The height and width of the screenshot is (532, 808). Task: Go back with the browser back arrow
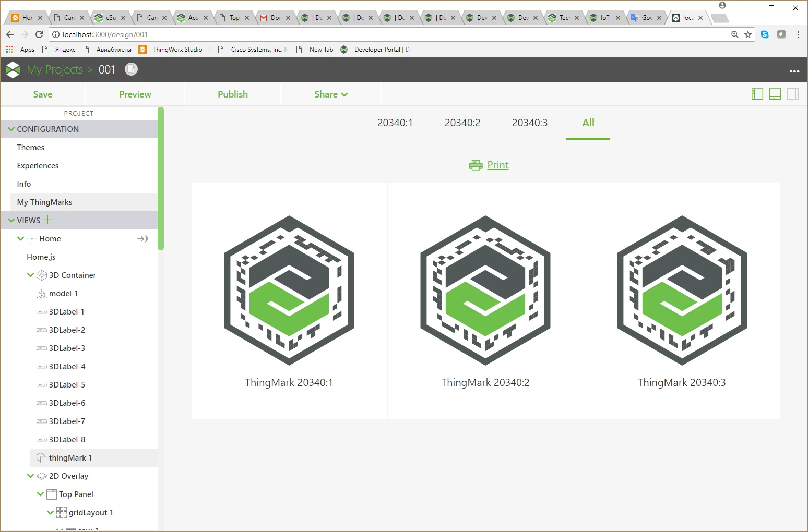point(10,34)
